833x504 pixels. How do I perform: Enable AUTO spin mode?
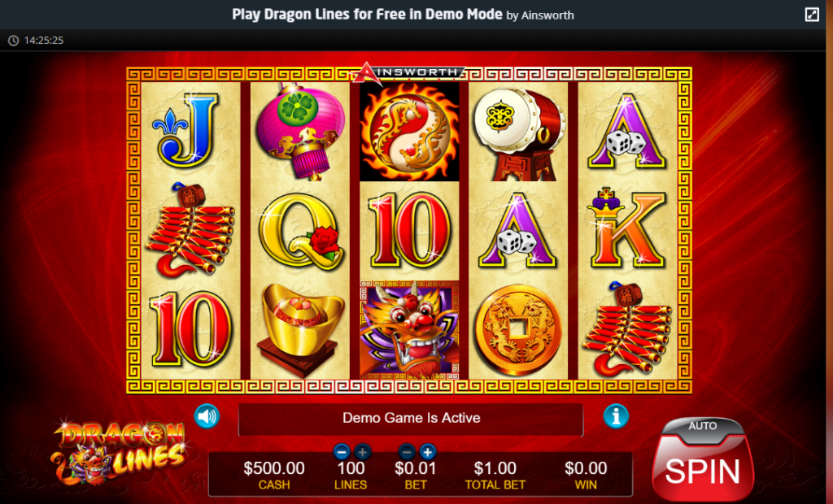click(702, 426)
